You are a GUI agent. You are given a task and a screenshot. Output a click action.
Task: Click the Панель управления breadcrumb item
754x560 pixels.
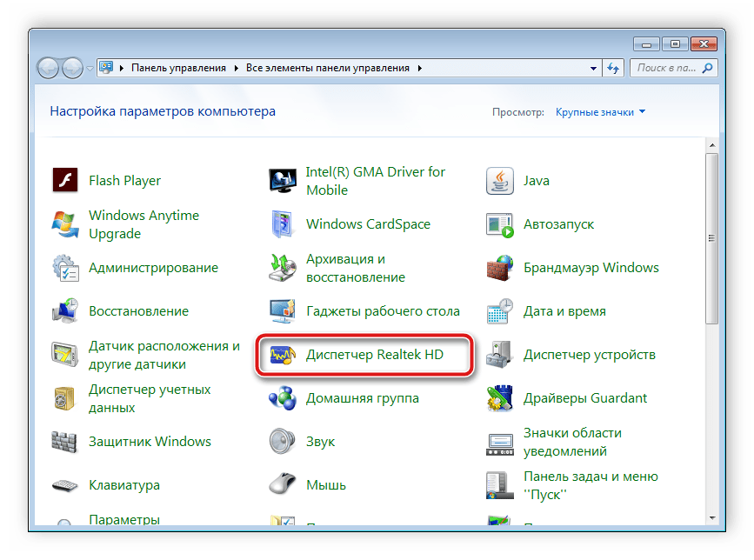[x=178, y=68]
